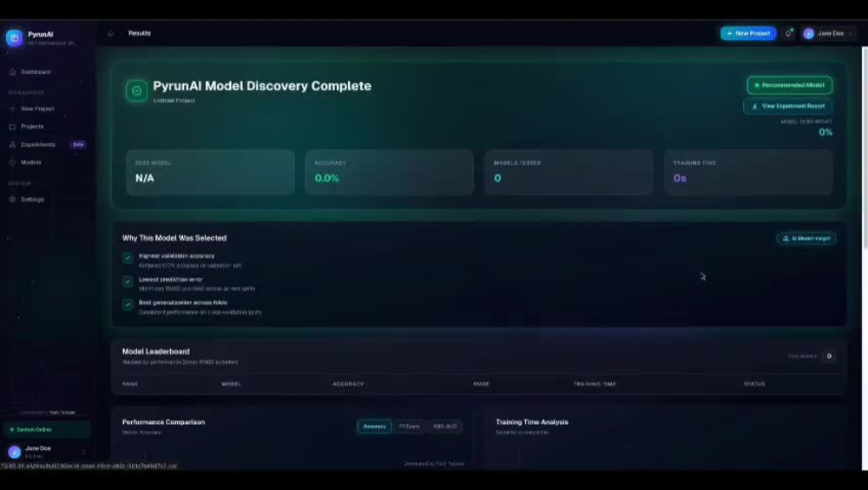
Task: Click the RMSE column header
Action: tap(481, 384)
